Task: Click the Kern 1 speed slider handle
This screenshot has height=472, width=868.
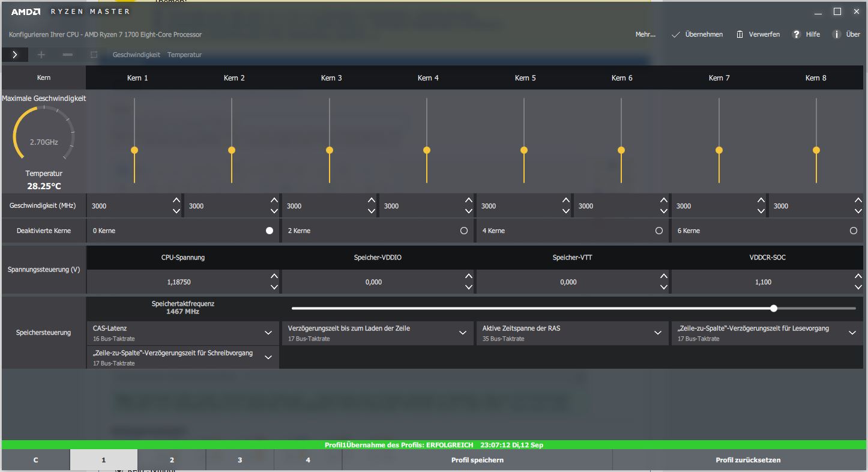Action: tap(134, 150)
